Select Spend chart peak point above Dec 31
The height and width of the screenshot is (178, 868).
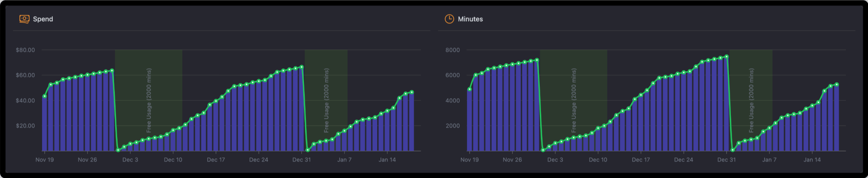click(302, 67)
